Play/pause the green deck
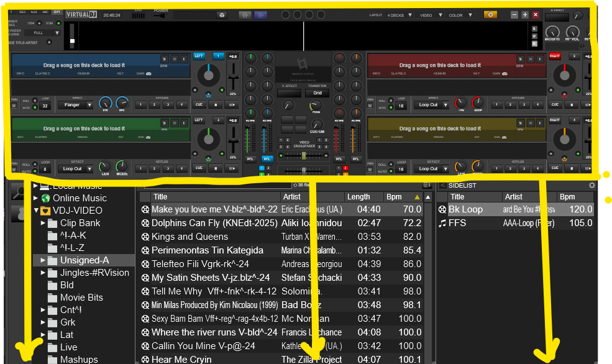The height and width of the screenshot is (364, 612). (x=232, y=168)
